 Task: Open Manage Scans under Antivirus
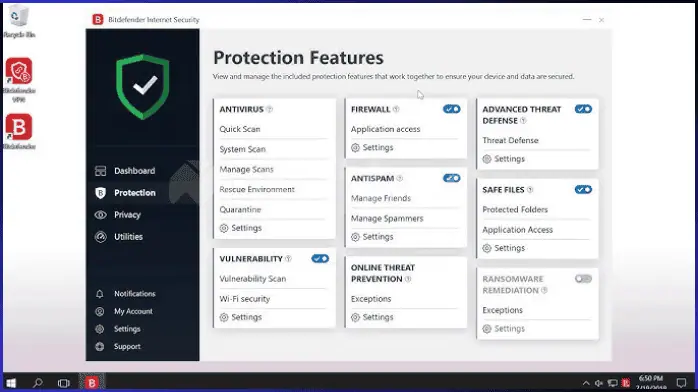tap(246, 170)
